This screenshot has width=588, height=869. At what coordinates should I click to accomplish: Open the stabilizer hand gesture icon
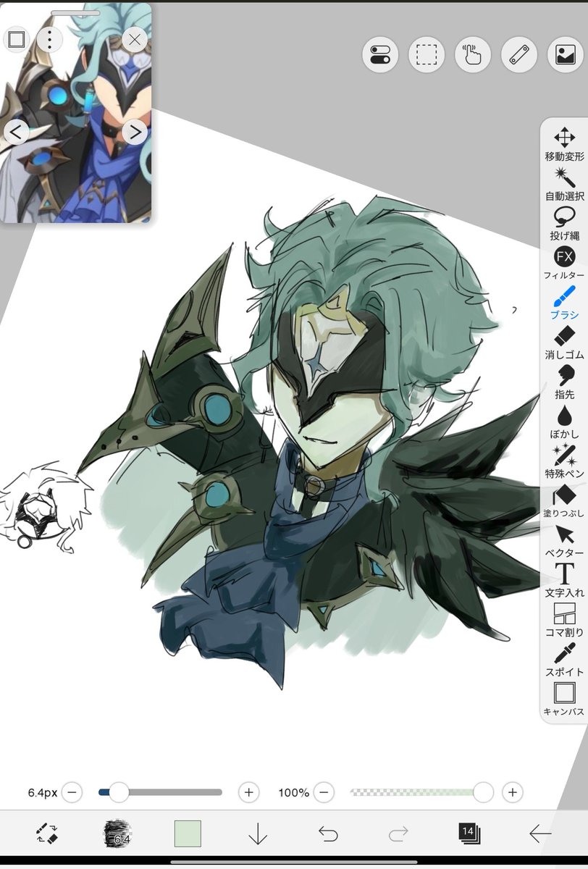pyautogui.click(x=473, y=55)
